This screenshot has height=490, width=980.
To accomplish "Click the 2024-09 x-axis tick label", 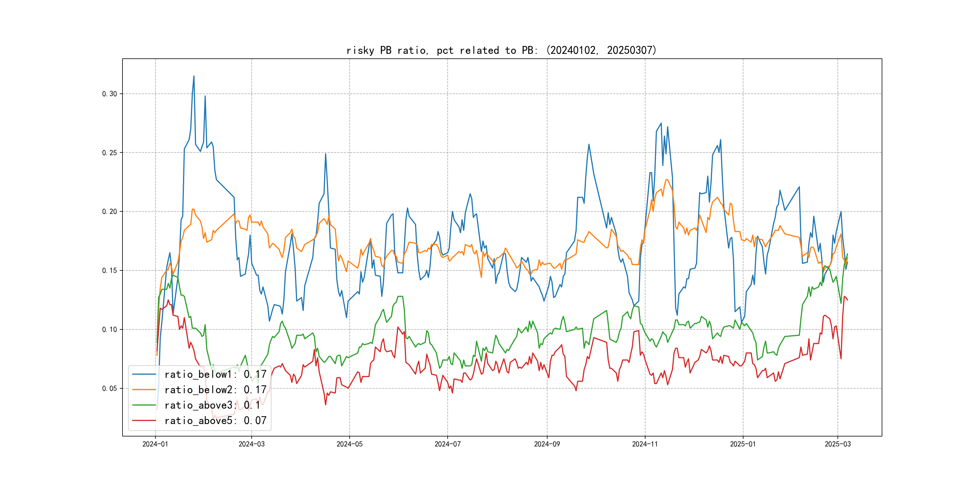I will coord(547,444).
